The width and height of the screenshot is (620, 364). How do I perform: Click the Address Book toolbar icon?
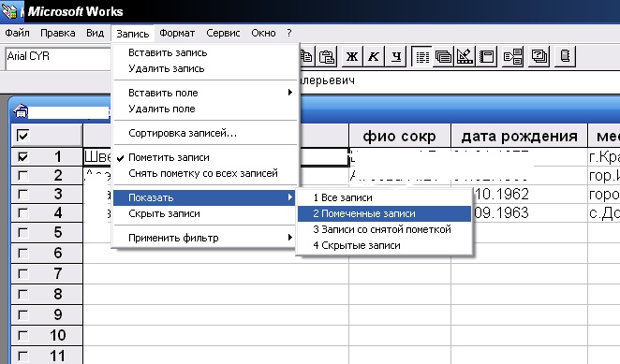point(565,56)
